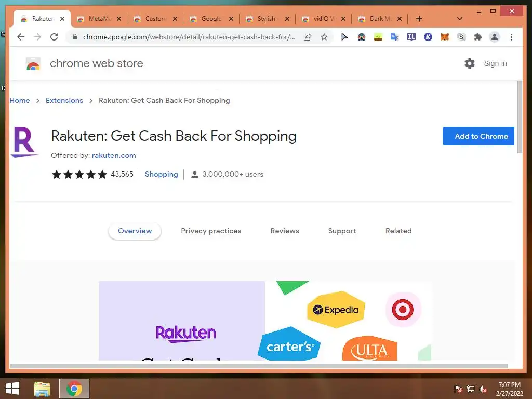Open the MetaMask fox extension
The height and width of the screenshot is (399, 532).
(x=445, y=37)
